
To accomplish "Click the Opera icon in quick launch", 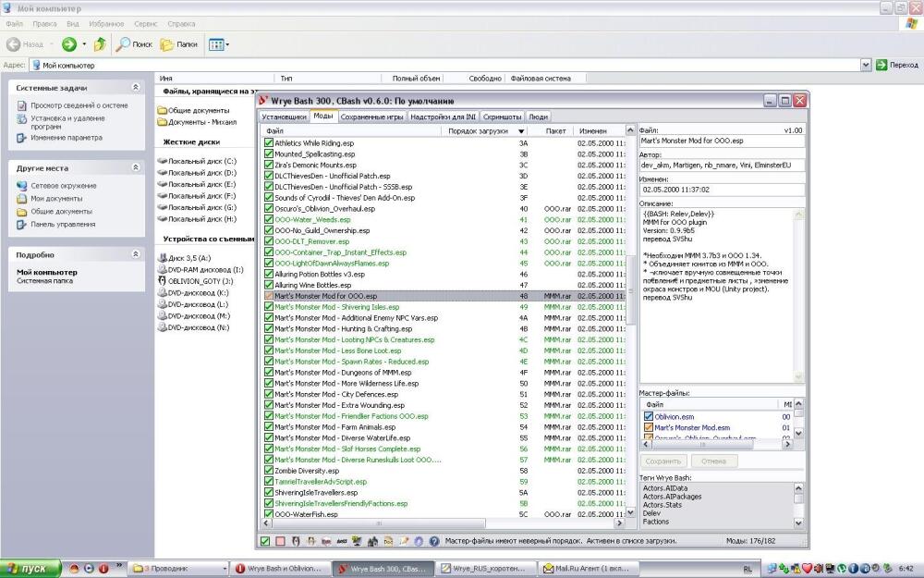I will pos(103,569).
